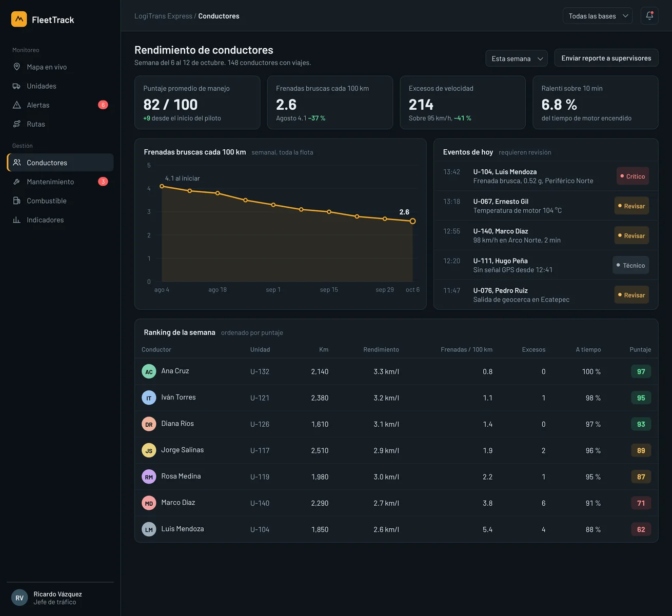Open the notifications bell
The width and height of the screenshot is (672, 616).
tap(649, 16)
